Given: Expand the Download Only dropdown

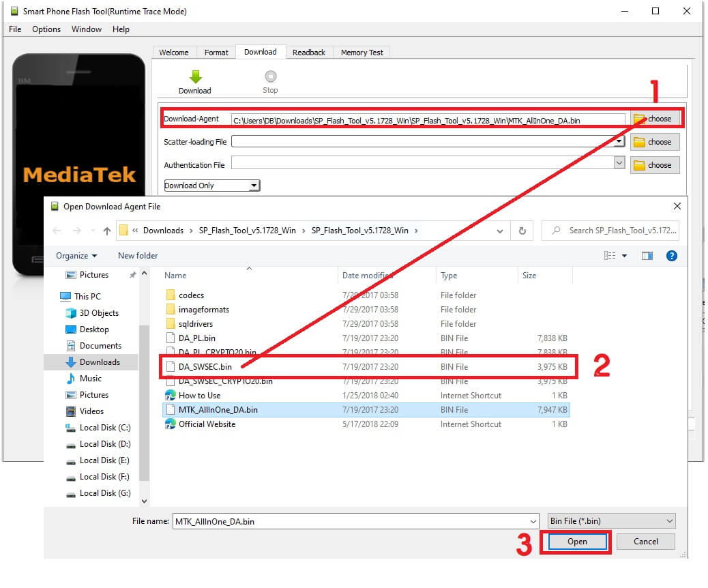Looking at the screenshot, I should click(x=254, y=185).
